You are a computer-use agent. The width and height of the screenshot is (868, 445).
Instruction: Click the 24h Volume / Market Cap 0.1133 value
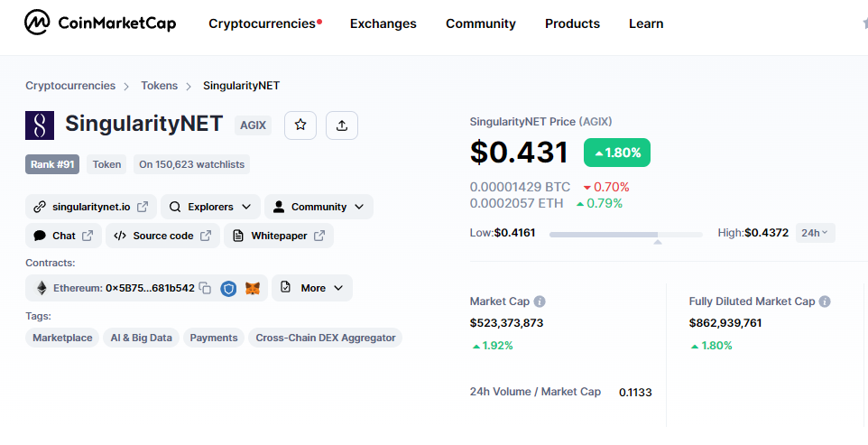tap(635, 393)
